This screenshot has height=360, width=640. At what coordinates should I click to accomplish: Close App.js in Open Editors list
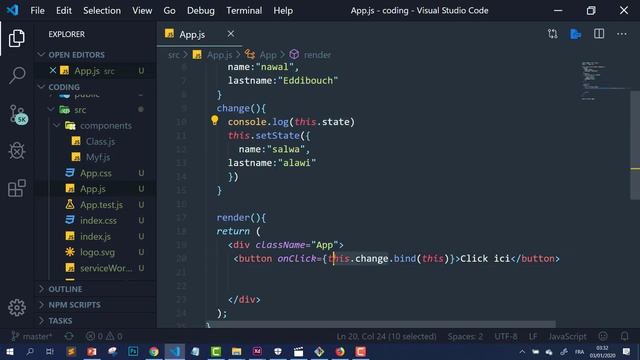[53, 71]
